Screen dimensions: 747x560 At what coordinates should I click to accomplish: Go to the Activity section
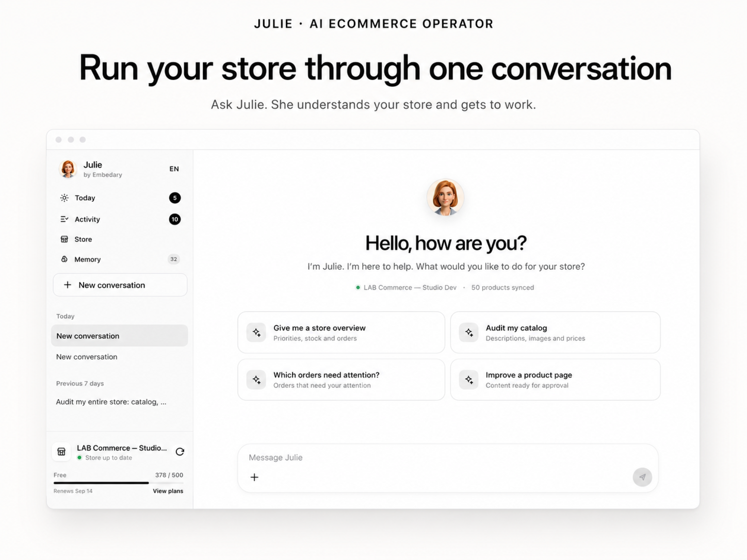[x=120, y=219]
